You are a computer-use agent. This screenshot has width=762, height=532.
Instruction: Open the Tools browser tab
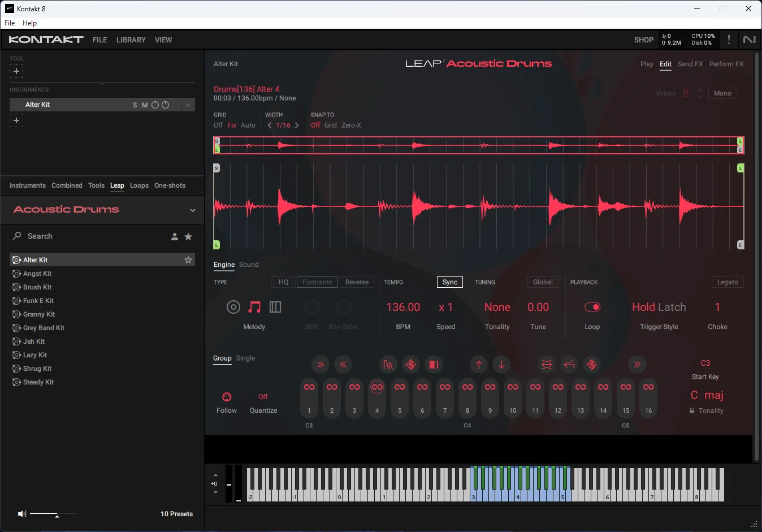(96, 185)
